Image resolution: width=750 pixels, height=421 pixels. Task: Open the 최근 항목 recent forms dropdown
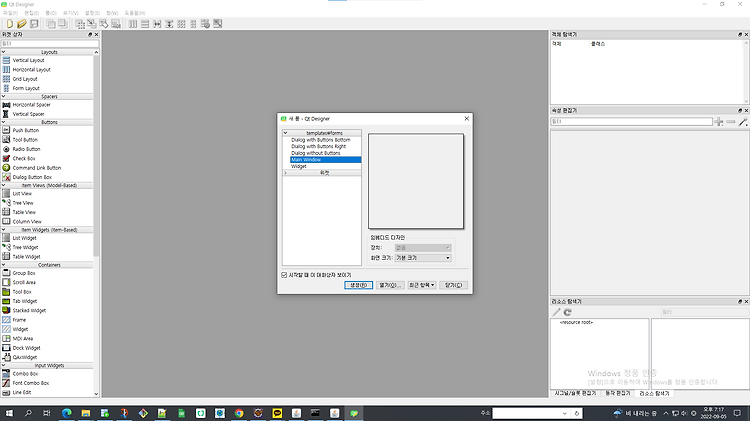tap(421, 285)
